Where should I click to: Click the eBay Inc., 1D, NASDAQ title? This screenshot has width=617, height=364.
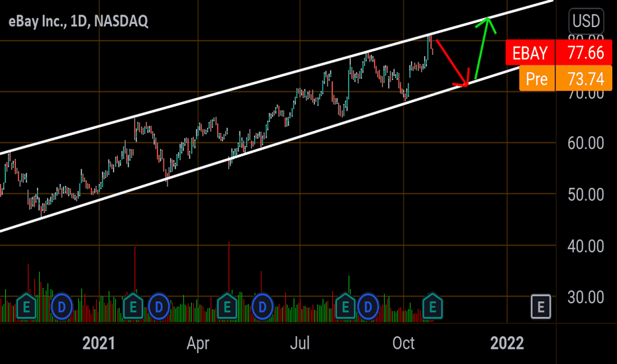coord(78,21)
